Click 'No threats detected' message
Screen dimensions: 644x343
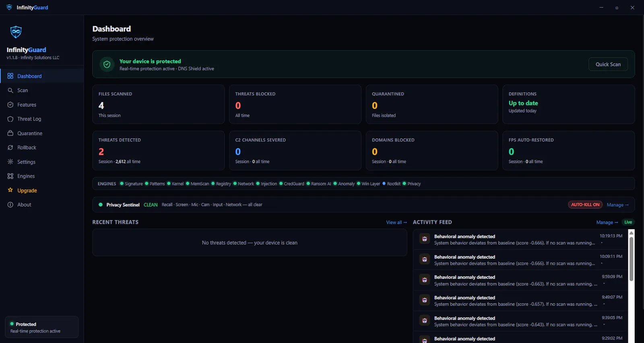(250, 243)
